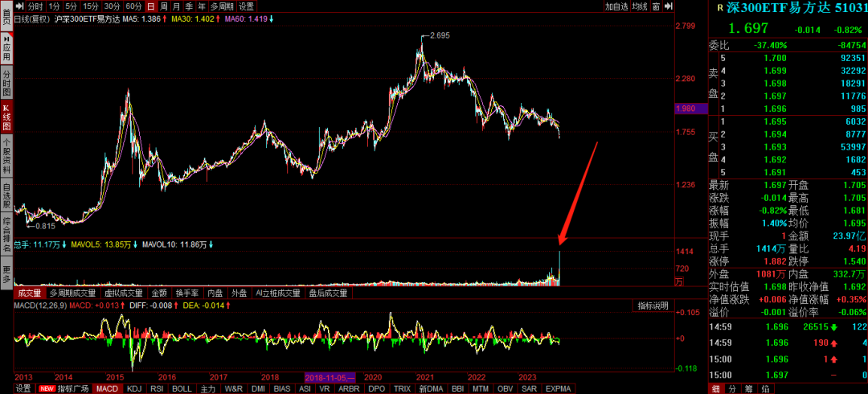868x394 pixels.
Task: Select the W&R indicator
Action: tap(234, 389)
